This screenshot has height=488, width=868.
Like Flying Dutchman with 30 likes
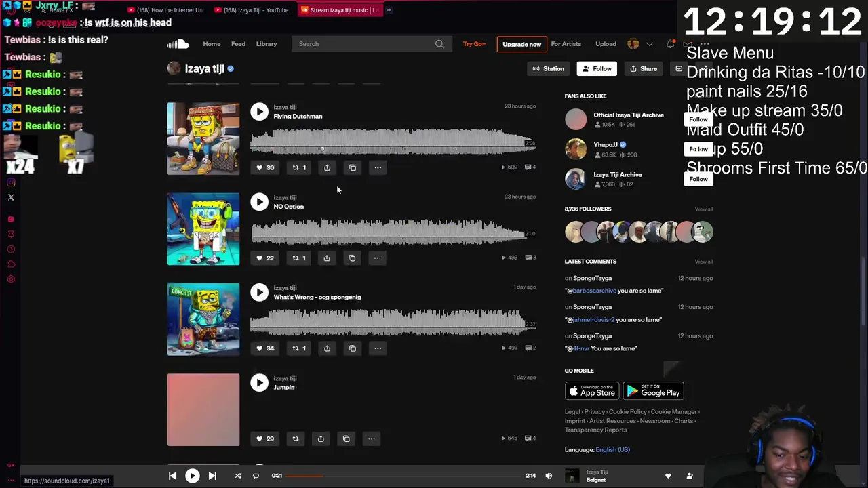[265, 167]
